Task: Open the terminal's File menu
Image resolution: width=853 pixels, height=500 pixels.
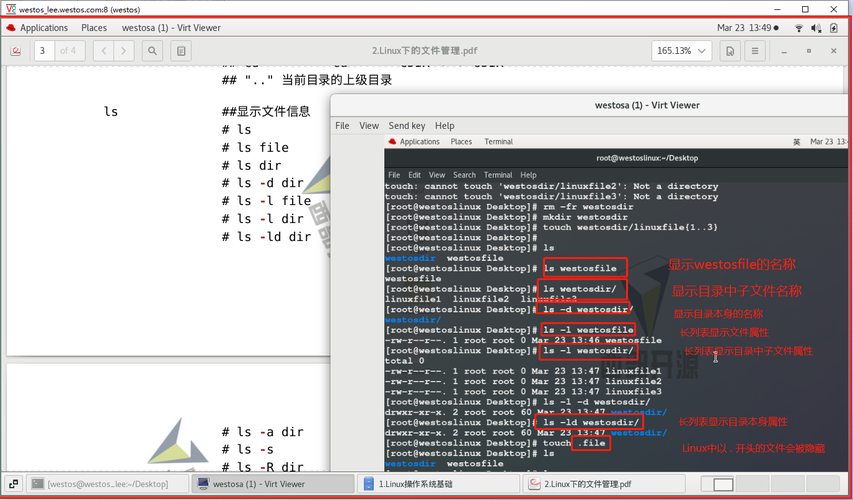Action: 394,175
